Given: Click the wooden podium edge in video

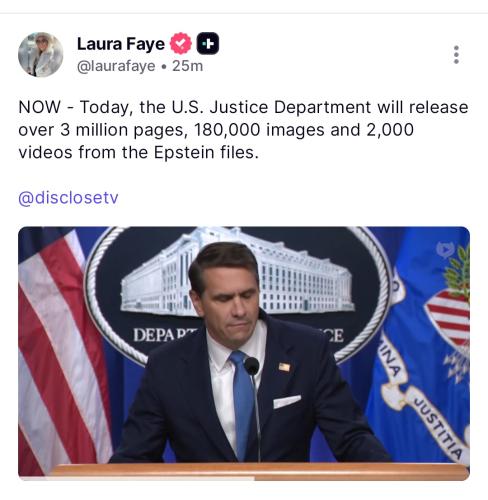Looking at the screenshot, I should 260,470.
